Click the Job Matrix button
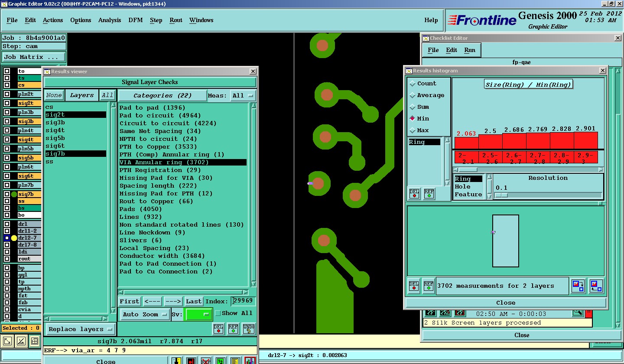 [34, 57]
